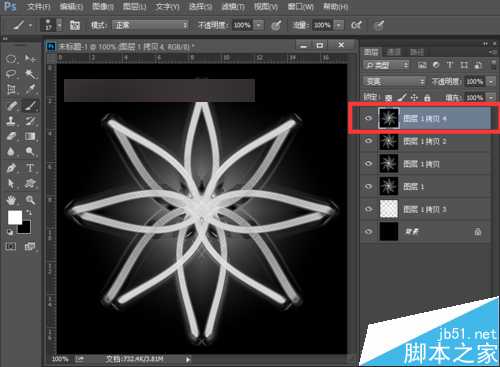Select the Magic Wand tool
The image size is (500, 367).
[x=30, y=74]
